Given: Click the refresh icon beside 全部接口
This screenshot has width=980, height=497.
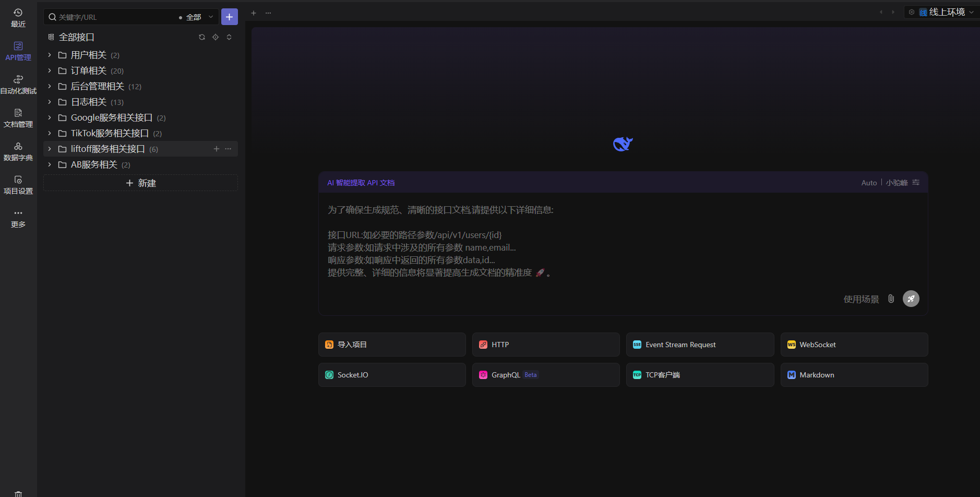Looking at the screenshot, I should [x=202, y=37].
